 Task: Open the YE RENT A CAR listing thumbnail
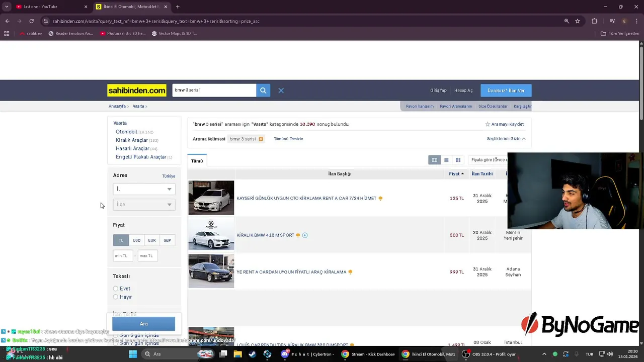[211, 271]
